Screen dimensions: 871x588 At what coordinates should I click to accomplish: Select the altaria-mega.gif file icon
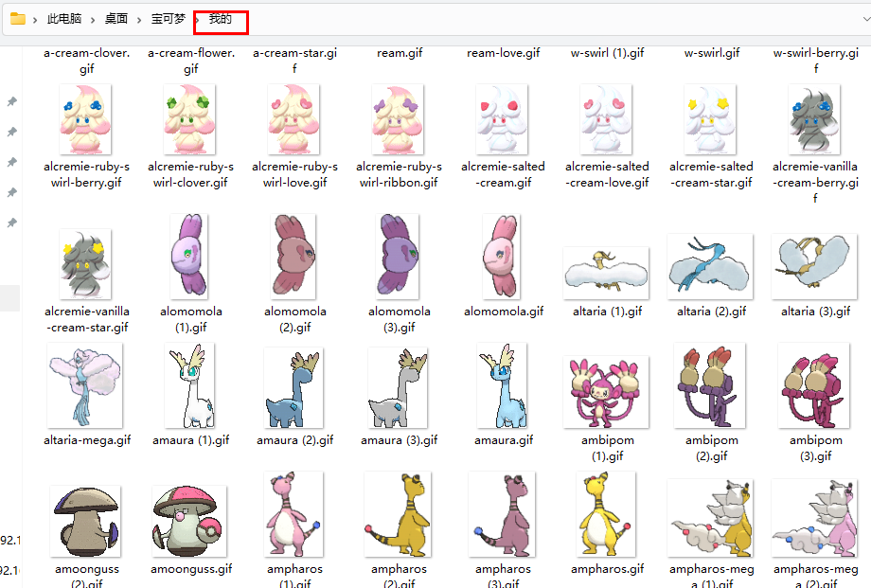coord(85,387)
